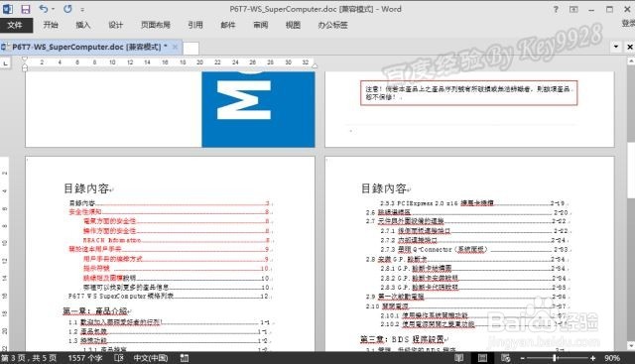The width and height of the screenshot is (635, 364).
Task: Click the REACH Information contents entry
Action: coord(177,240)
